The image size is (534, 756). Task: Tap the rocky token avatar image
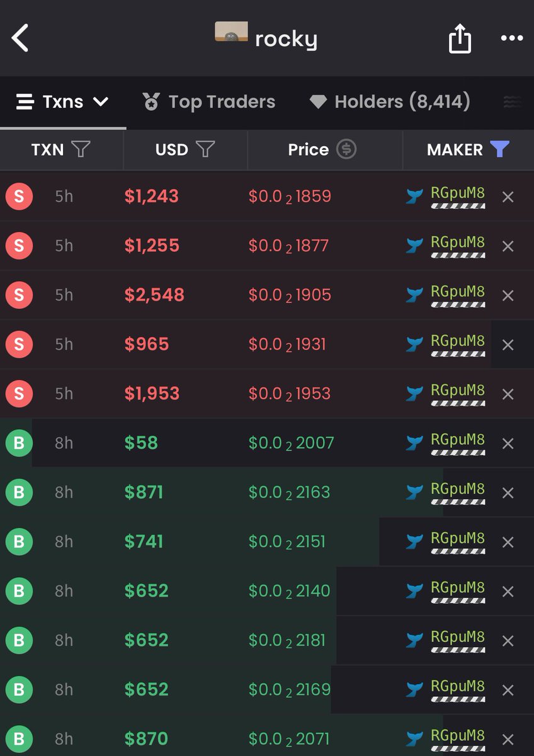pyautogui.click(x=231, y=31)
